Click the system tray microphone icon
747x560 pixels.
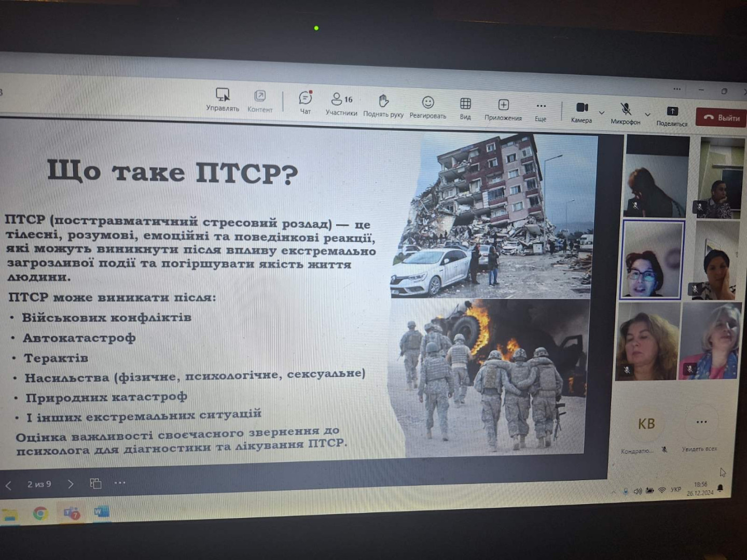click(626, 492)
